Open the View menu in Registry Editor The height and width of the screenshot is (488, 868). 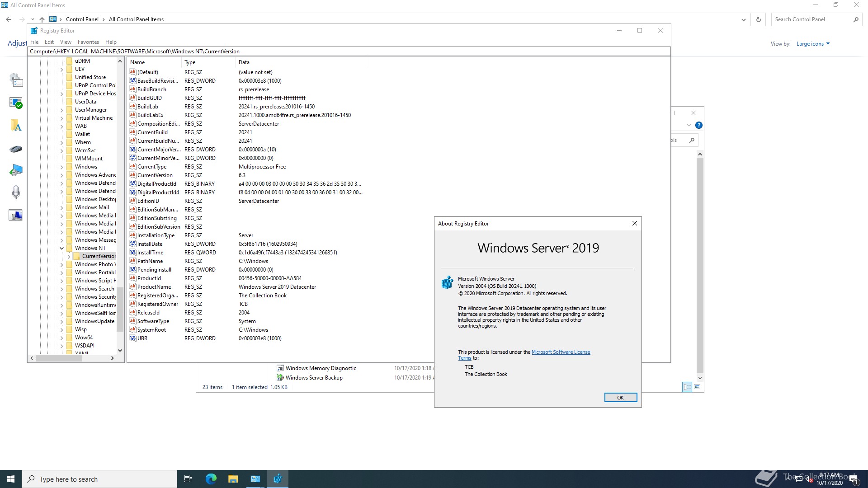coord(66,42)
